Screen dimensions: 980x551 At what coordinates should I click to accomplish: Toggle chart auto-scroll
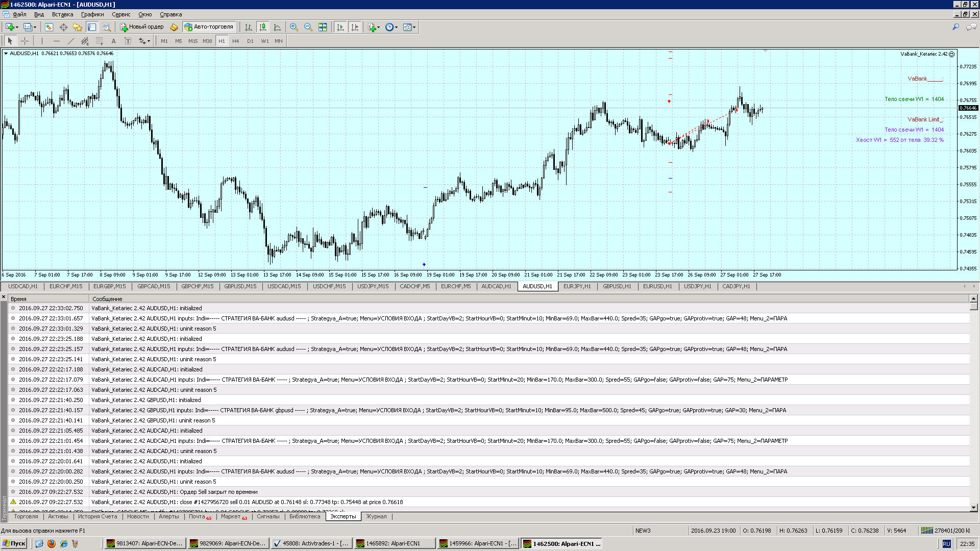(340, 27)
